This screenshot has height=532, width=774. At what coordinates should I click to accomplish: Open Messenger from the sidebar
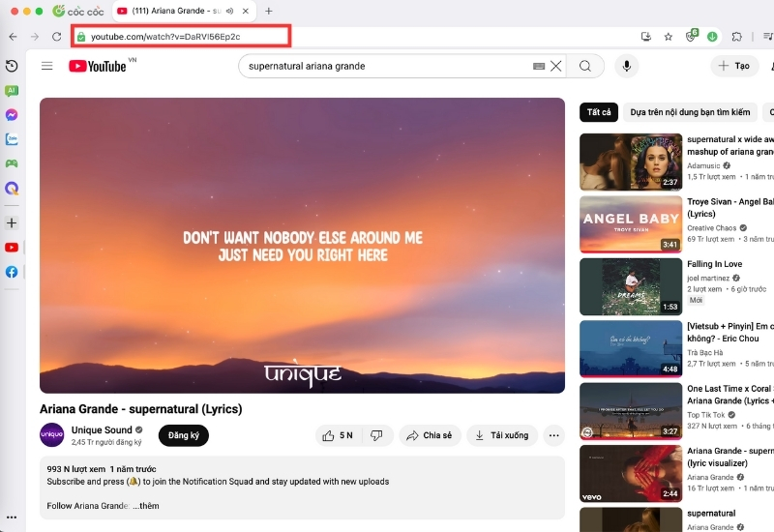coord(12,115)
